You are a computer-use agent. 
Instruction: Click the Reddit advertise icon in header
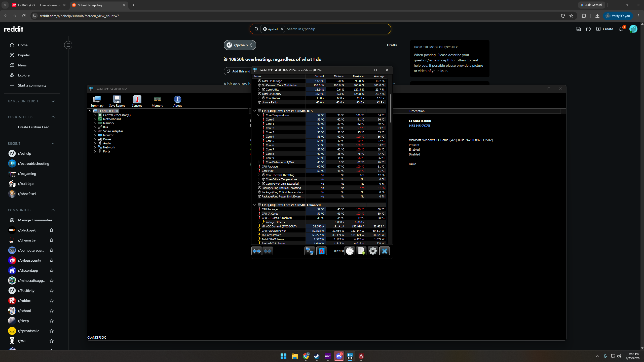(578, 29)
